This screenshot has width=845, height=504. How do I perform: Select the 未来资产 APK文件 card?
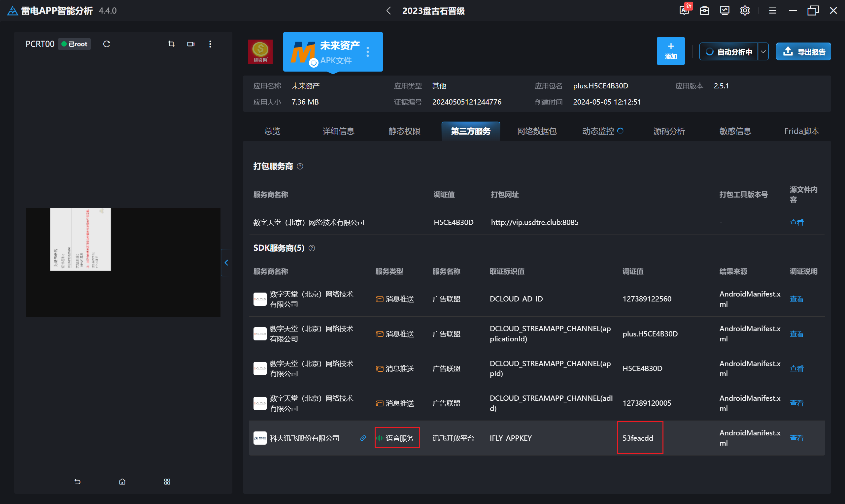(x=333, y=52)
